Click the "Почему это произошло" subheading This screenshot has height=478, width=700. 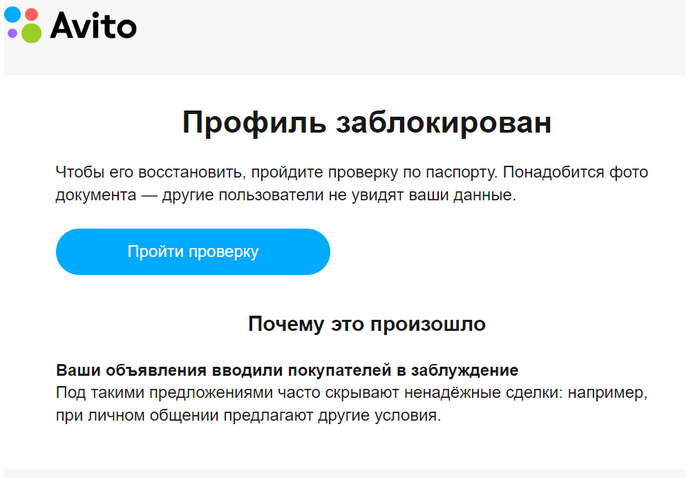pyautogui.click(x=366, y=324)
